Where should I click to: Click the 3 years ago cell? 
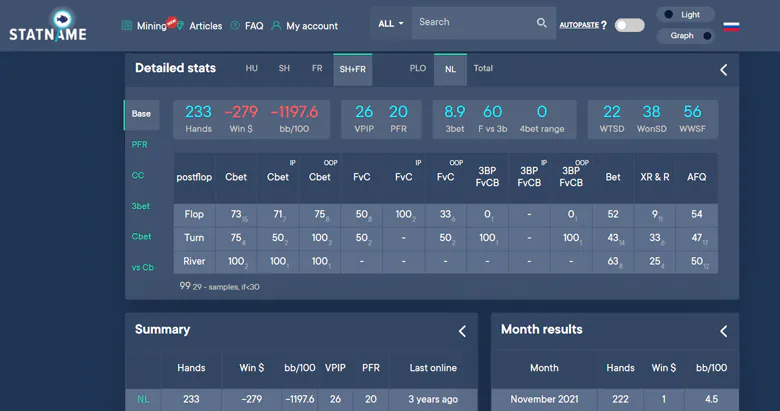[x=433, y=400]
